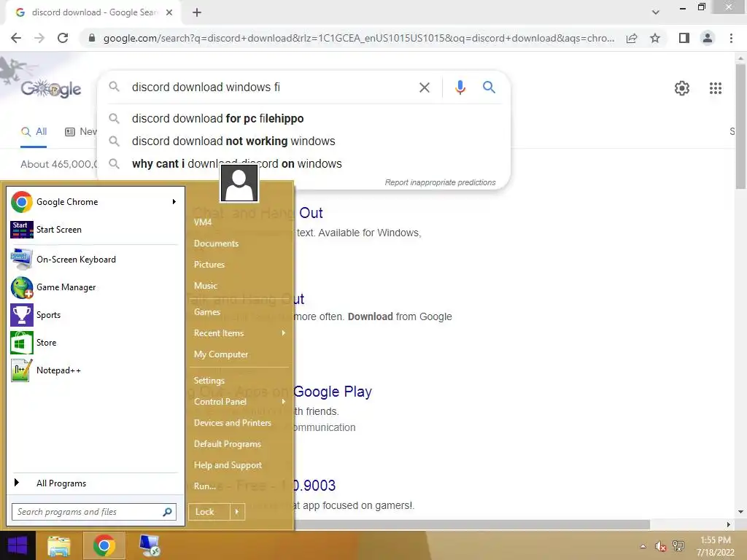Click the Google search text field
747x560 pixels.
tap(271, 87)
